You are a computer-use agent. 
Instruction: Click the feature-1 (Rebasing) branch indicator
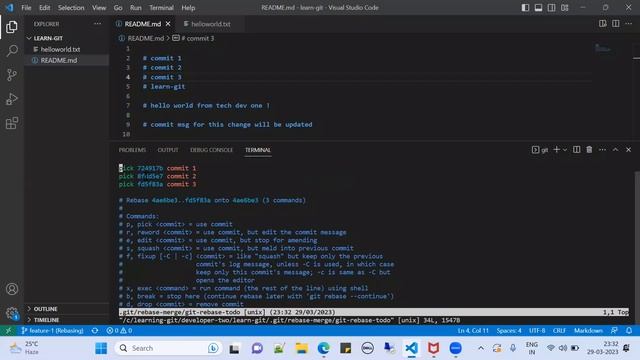click(x=52, y=330)
